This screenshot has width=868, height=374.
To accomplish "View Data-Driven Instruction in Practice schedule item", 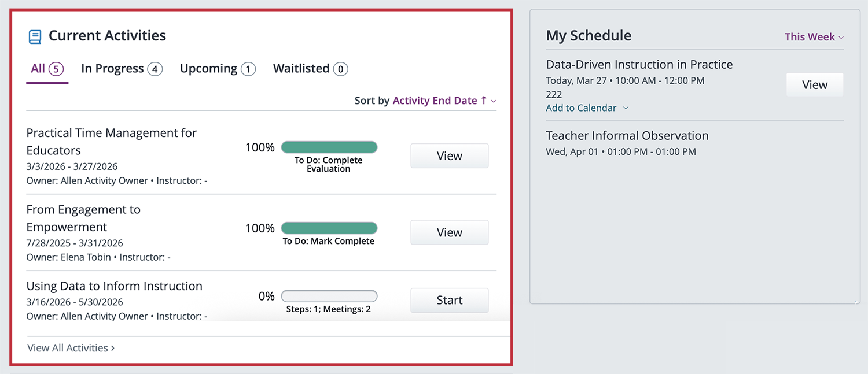I will [814, 85].
